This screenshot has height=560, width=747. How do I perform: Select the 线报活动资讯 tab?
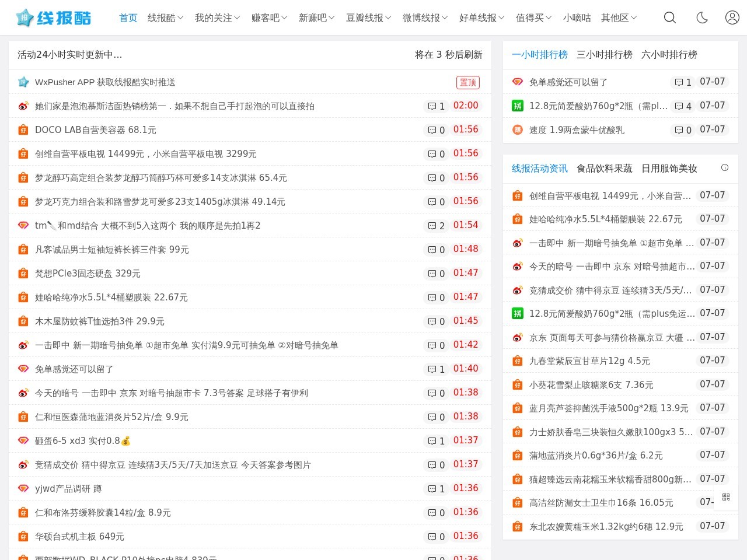(540, 168)
